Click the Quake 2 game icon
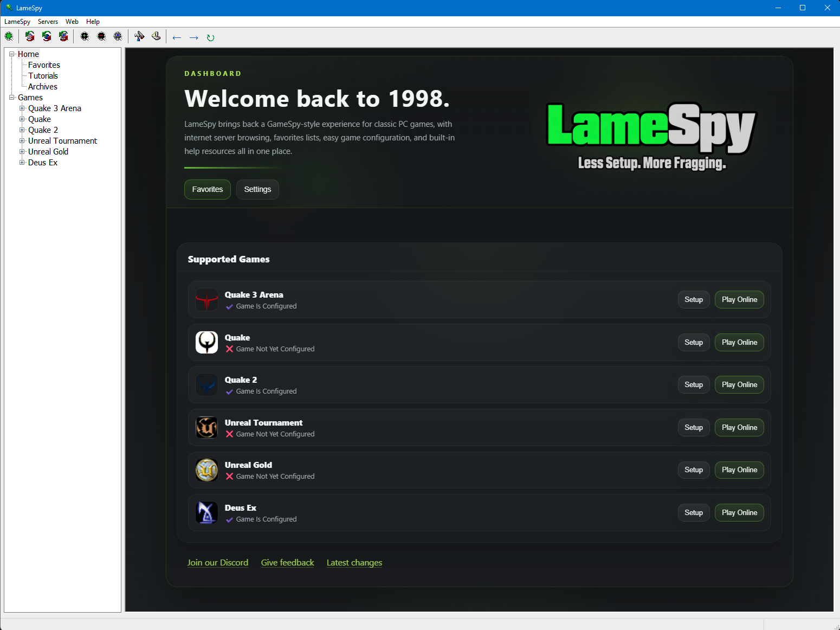Viewport: 840px width, 630px height. [x=206, y=384]
